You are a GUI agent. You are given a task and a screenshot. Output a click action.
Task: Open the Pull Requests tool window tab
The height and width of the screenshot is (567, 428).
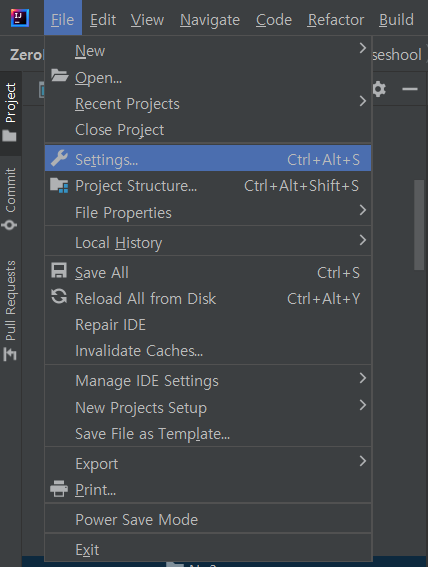pos(10,310)
